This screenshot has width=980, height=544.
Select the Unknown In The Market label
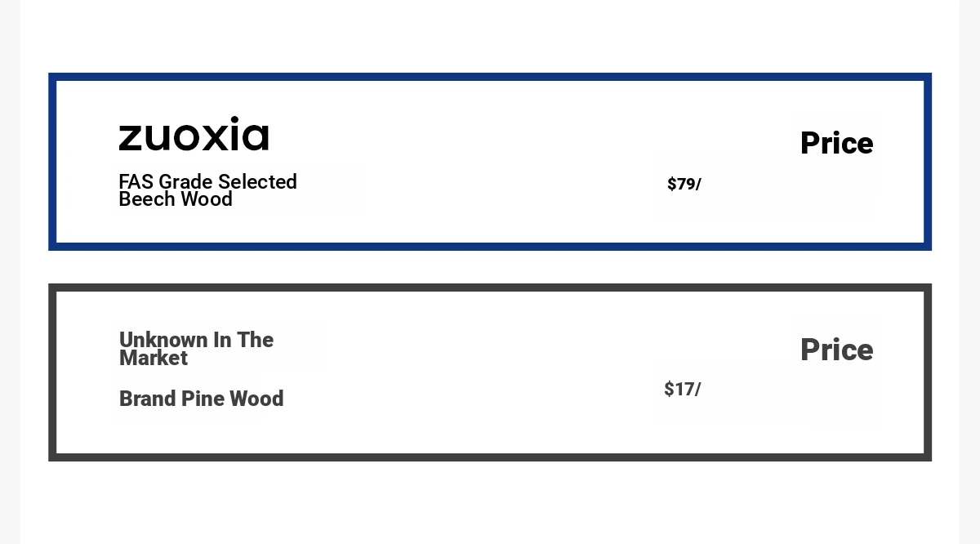click(197, 349)
